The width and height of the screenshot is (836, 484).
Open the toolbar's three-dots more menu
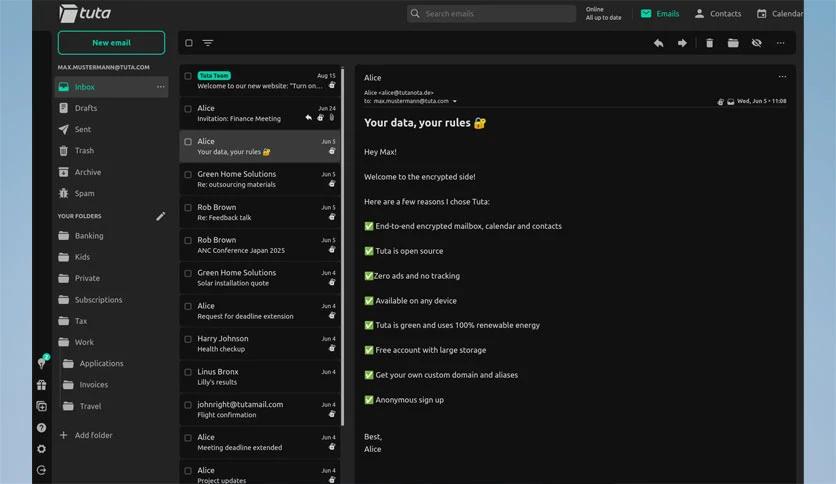pos(781,43)
